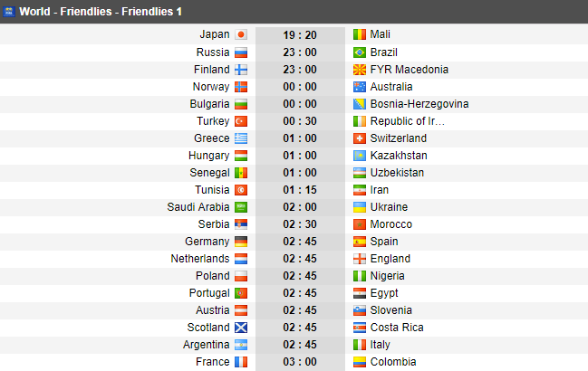Image resolution: width=588 pixels, height=371 pixels.
Task: Select the Republic of Ir... team name
Action: 407,121
